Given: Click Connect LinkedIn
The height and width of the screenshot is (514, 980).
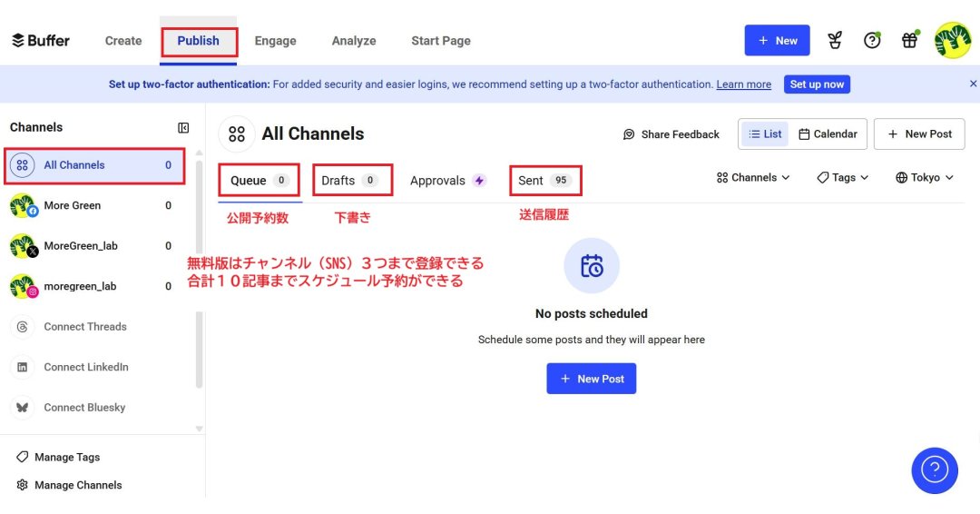Looking at the screenshot, I should coord(86,367).
